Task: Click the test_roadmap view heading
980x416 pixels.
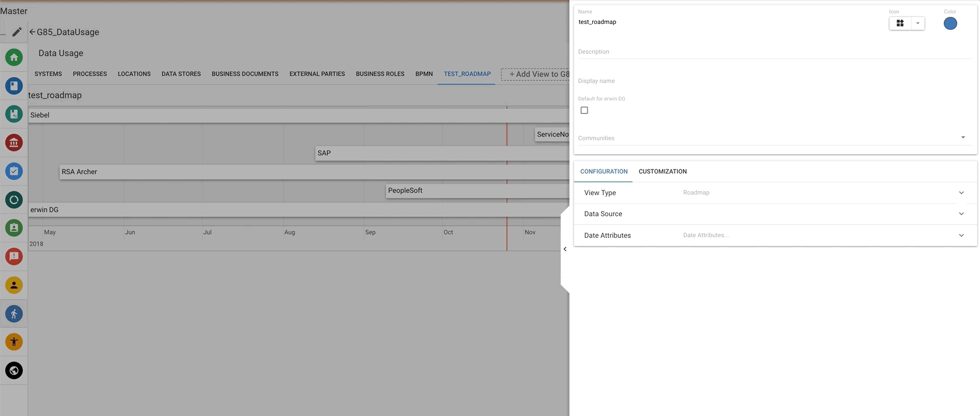Action: 55,95
